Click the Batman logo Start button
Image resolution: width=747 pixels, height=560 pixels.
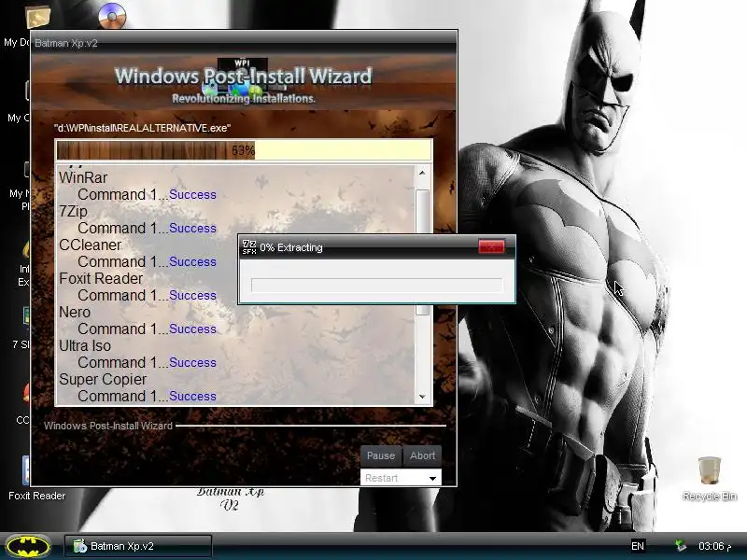click(28, 546)
